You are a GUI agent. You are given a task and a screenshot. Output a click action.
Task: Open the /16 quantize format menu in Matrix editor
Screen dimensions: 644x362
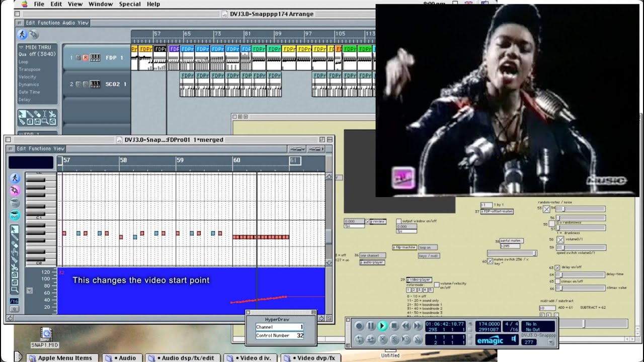(14, 301)
